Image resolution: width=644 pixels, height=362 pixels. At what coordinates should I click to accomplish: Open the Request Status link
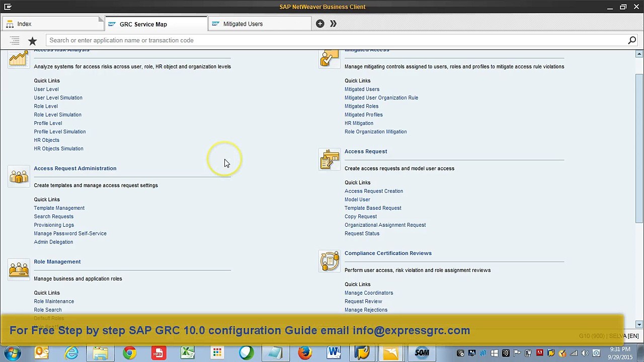(x=362, y=234)
